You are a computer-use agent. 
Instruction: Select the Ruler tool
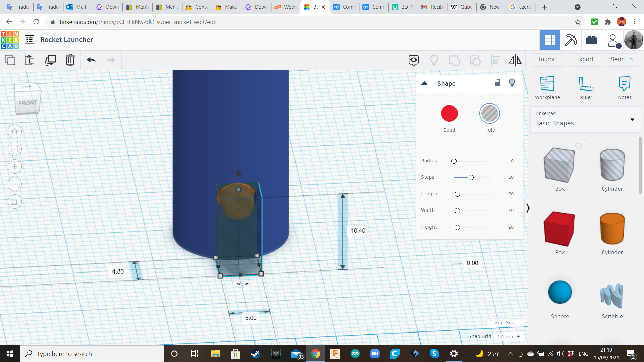(586, 87)
